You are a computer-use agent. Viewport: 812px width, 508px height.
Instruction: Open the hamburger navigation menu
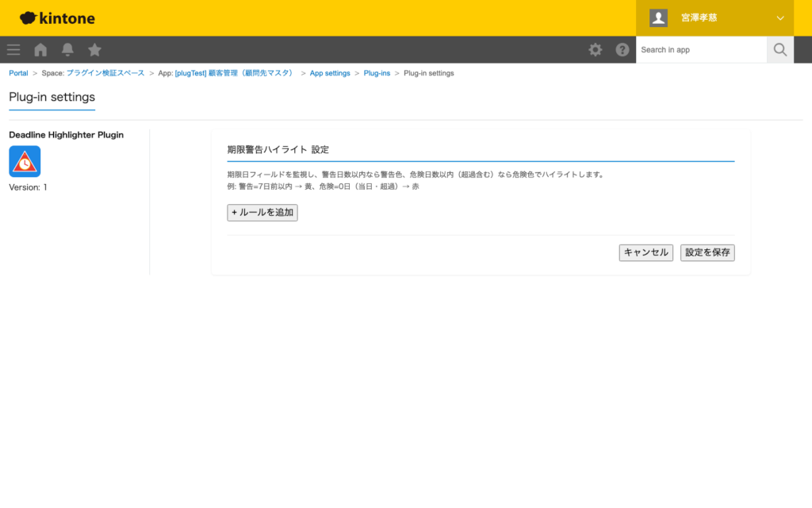(13, 49)
